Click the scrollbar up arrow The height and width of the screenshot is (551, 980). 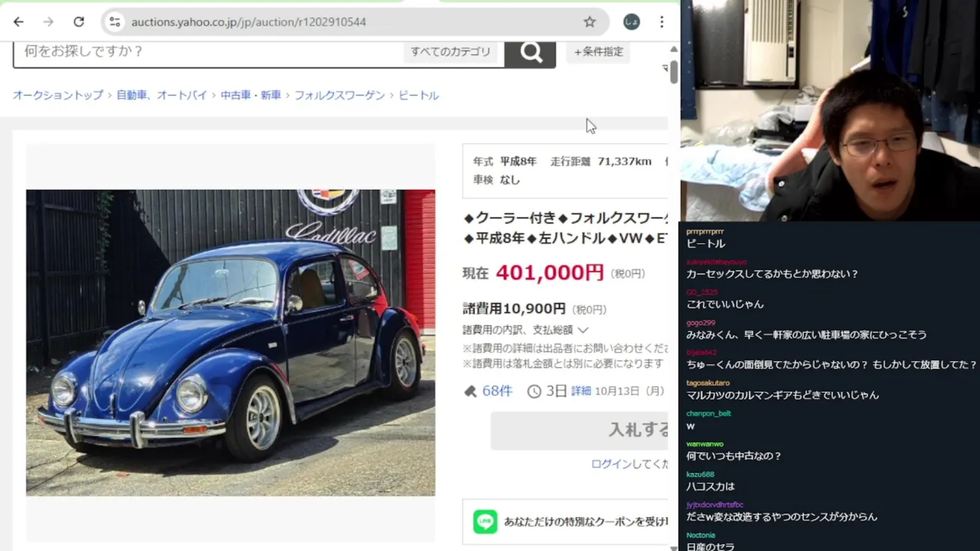coord(674,49)
